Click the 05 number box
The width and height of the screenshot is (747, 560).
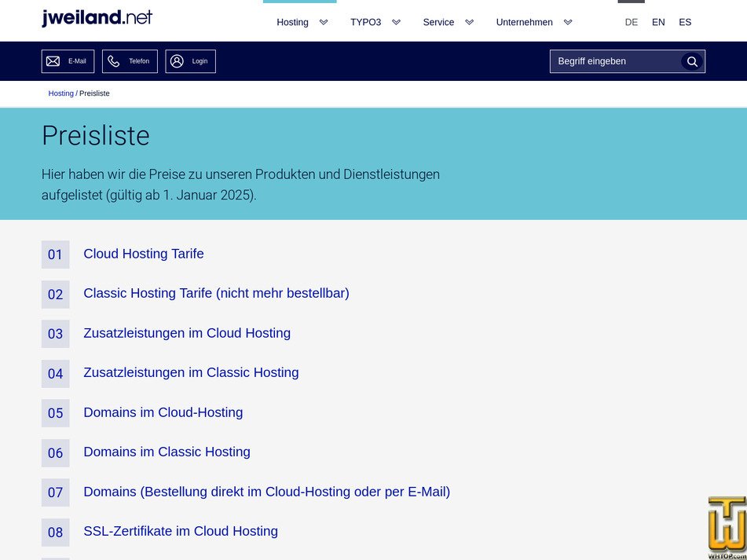55,413
